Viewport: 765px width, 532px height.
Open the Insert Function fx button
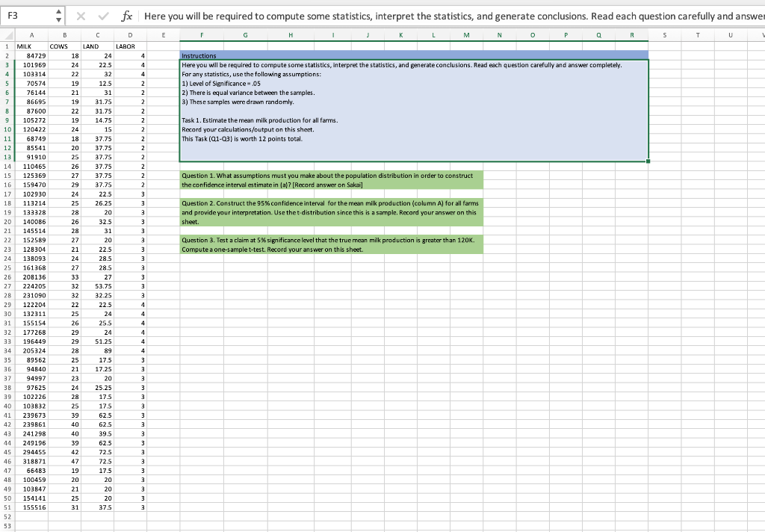tap(126, 16)
